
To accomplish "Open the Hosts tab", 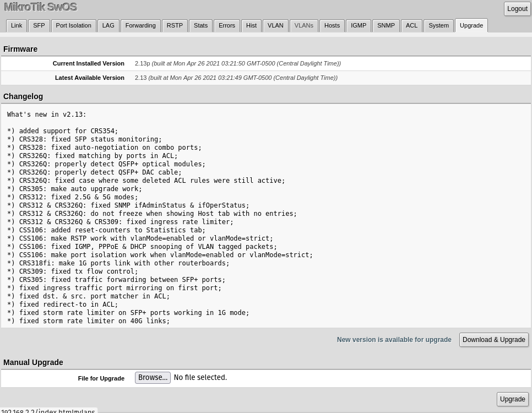I will [x=332, y=25].
